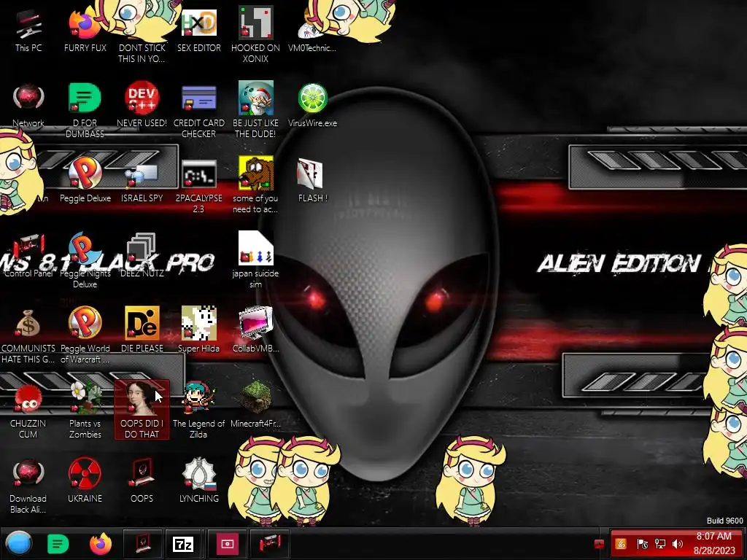
Task: Select Peggle World of Warcraft shortcut
Action: pyautogui.click(x=85, y=335)
